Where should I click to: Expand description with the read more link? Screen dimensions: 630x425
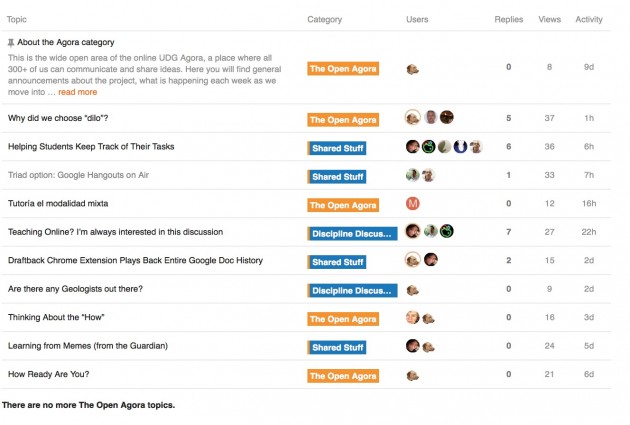pos(77,92)
